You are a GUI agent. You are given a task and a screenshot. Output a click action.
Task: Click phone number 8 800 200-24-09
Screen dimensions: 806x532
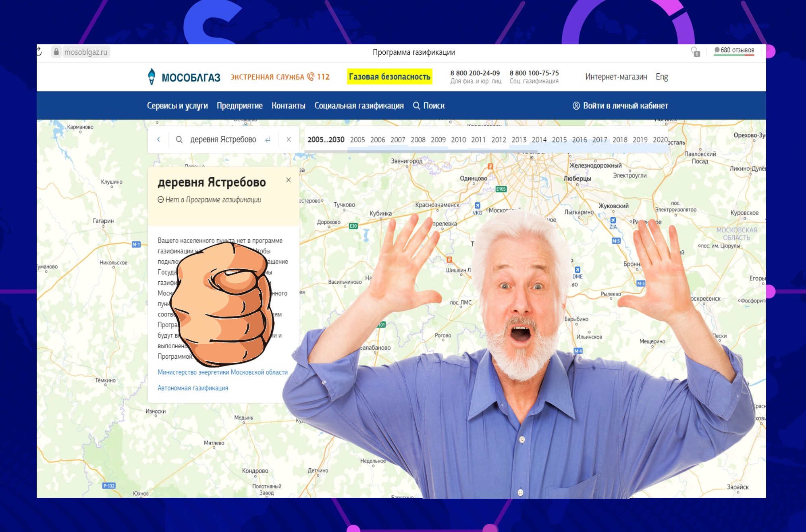coord(475,73)
